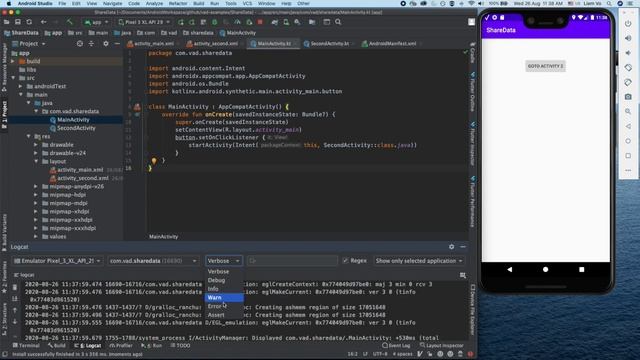The image size is (640, 360).
Task: Select Assert in the log level list
Action: pos(224,315)
